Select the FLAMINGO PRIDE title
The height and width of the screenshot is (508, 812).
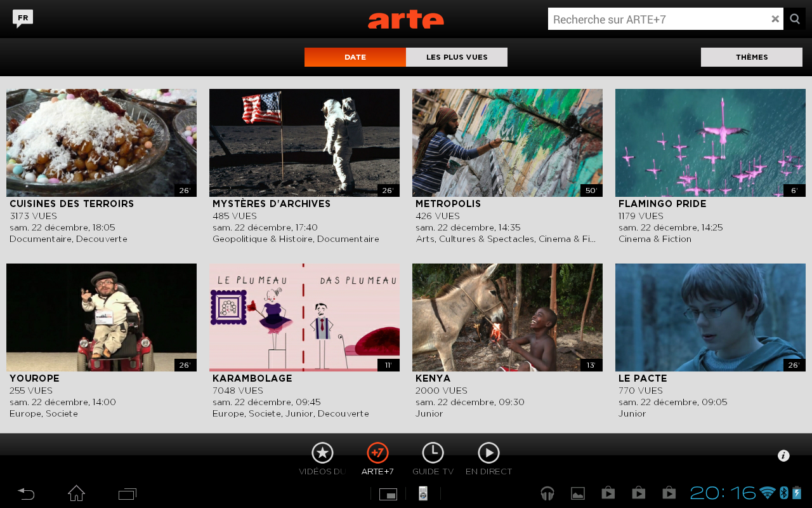[662, 204]
